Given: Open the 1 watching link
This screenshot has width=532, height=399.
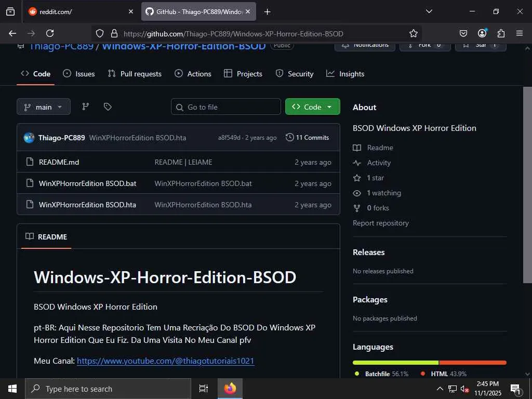Looking at the screenshot, I should pyautogui.click(x=377, y=193).
